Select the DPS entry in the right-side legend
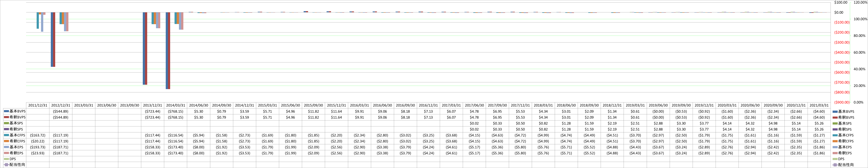This screenshot has height=168, width=868. 838,159
